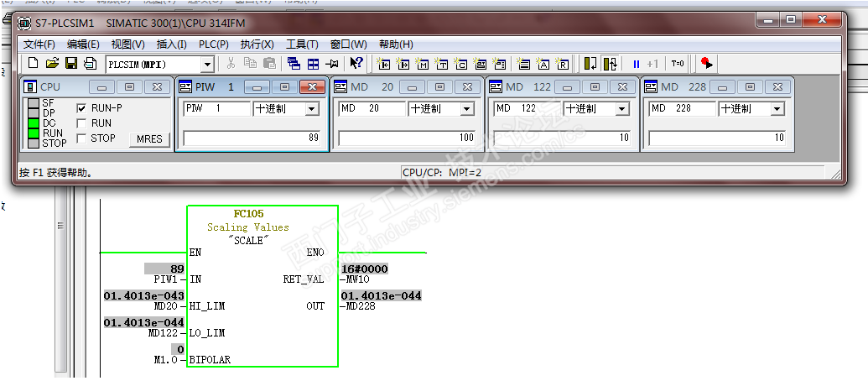Cascade the sub-windows
868x386 pixels.
tap(294, 64)
